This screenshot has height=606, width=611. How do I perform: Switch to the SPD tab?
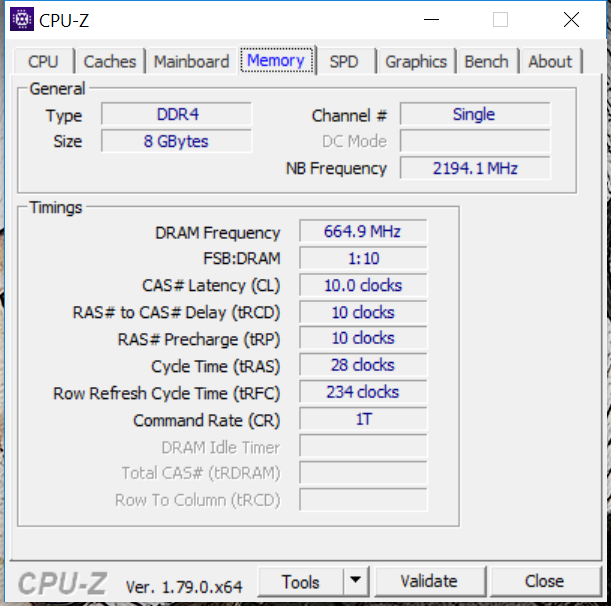(344, 62)
